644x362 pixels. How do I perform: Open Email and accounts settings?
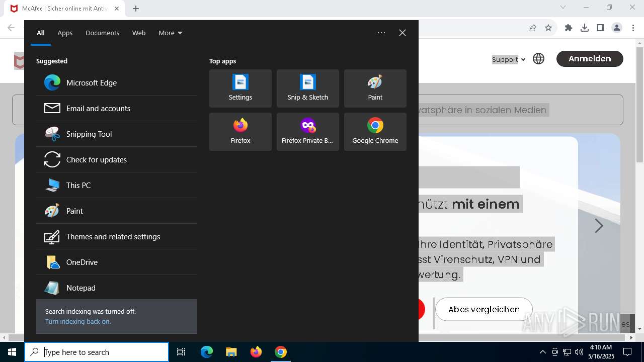pos(117,108)
